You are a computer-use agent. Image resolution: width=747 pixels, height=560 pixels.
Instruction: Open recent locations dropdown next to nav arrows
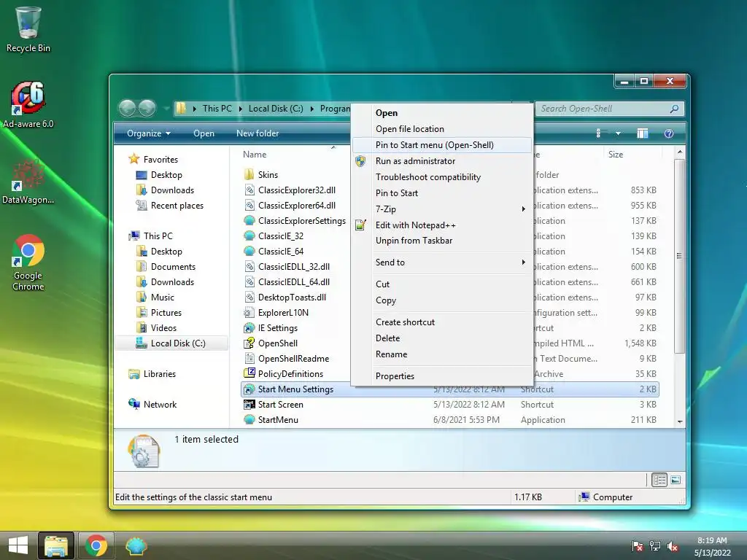pos(166,109)
